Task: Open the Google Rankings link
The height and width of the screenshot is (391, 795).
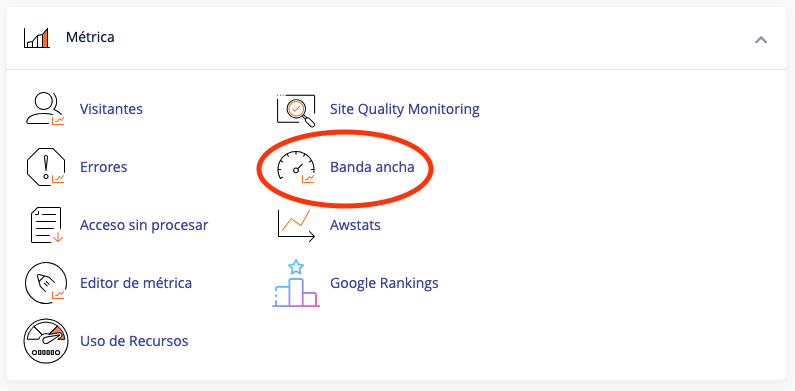Action: (384, 283)
